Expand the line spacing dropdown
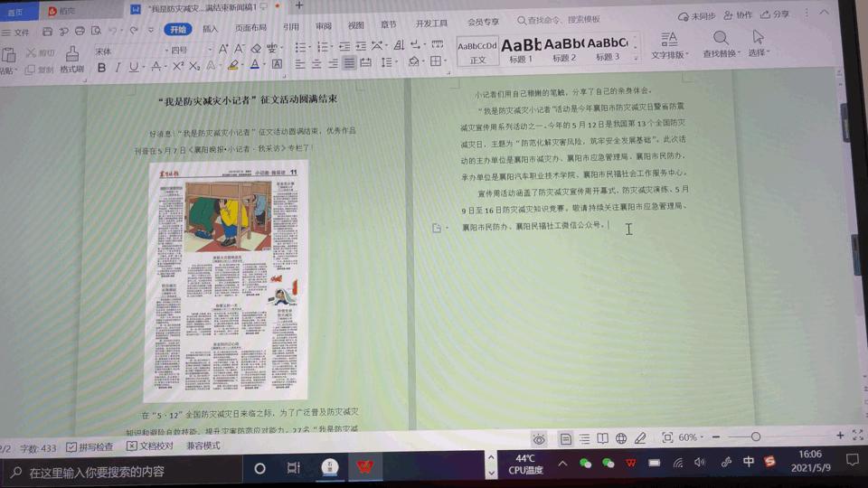Screen dimensions: 868x488 coord(397,62)
